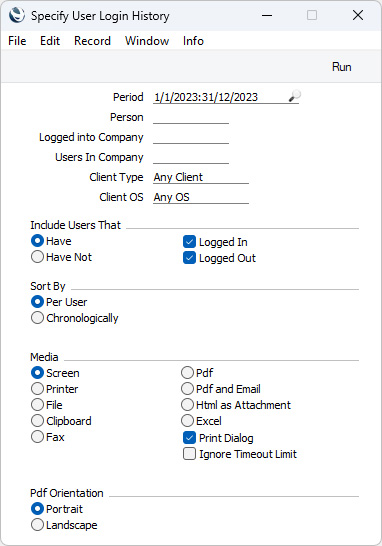
Task: Sort the report Chronologically
Action: coord(37,318)
